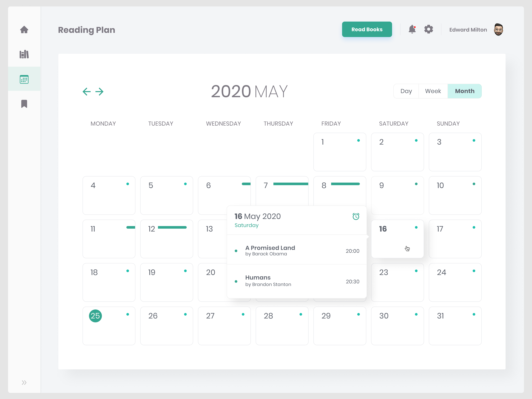Select day 31 on the calendar

(455, 325)
